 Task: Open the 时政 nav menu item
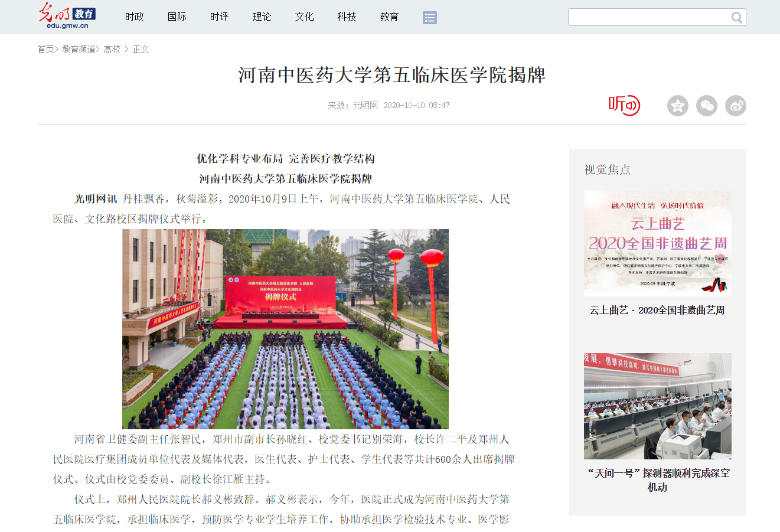tap(134, 17)
